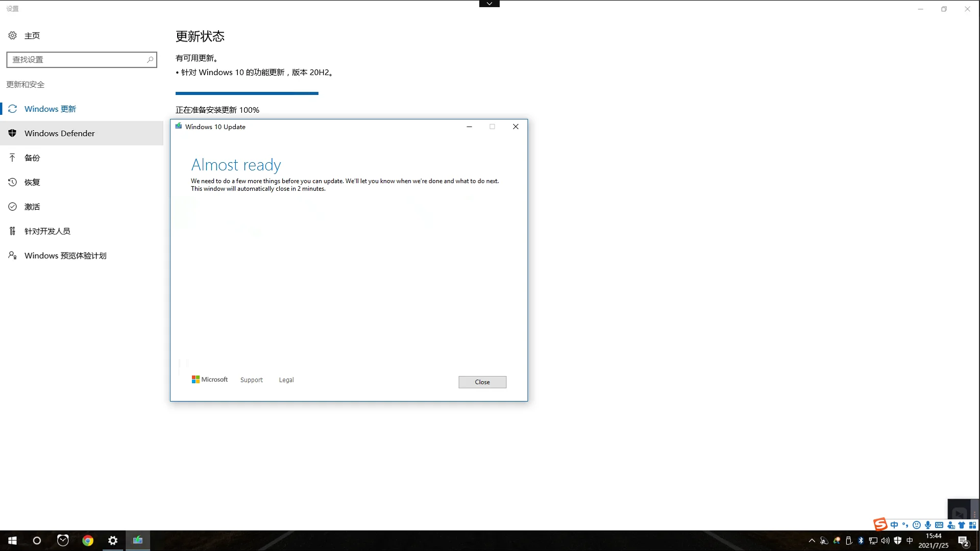Click the 查找设置 search box
Image resolution: width=980 pixels, height=551 pixels.
click(x=82, y=60)
